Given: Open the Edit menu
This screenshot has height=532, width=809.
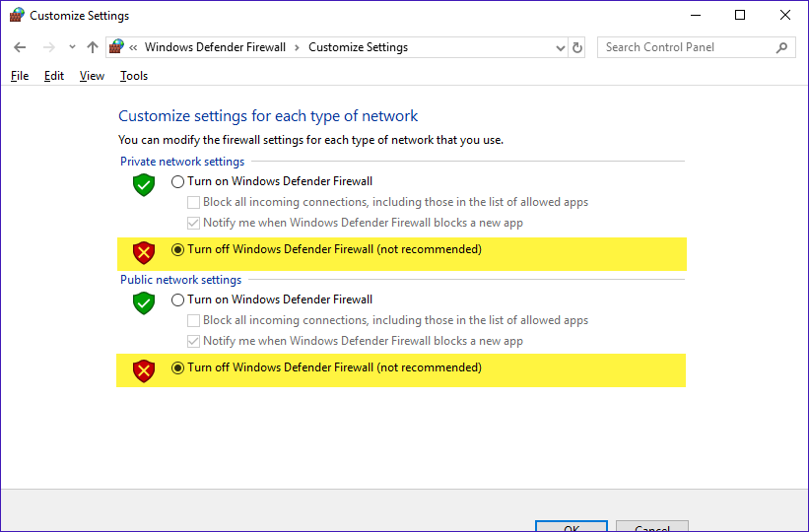Looking at the screenshot, I should tap(53, 76).
